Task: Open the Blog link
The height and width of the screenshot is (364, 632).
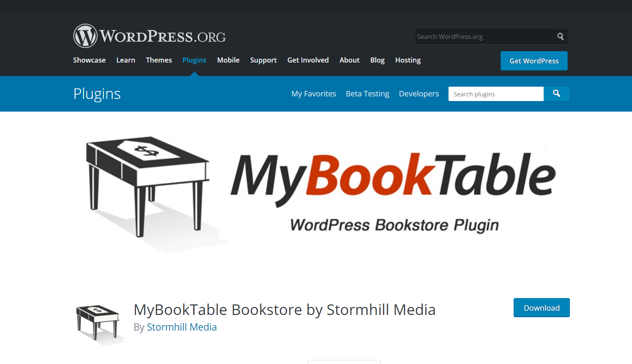Action: click(x=377, y=60)
